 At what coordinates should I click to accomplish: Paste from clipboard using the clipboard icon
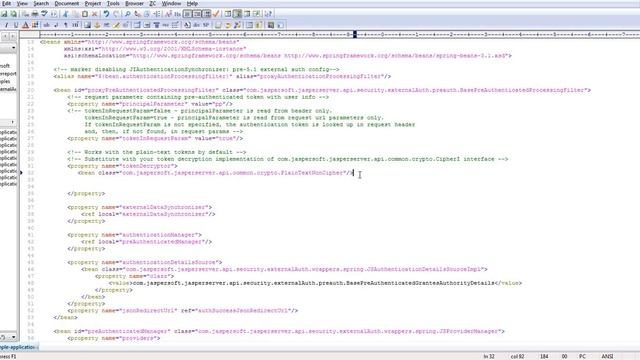(x=85, y=14)
